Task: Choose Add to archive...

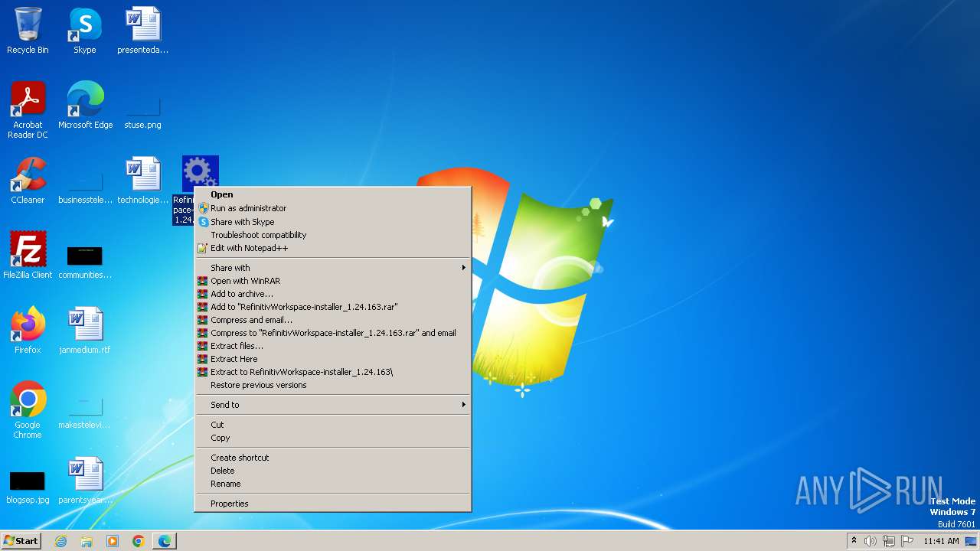Action: point(333,294)
